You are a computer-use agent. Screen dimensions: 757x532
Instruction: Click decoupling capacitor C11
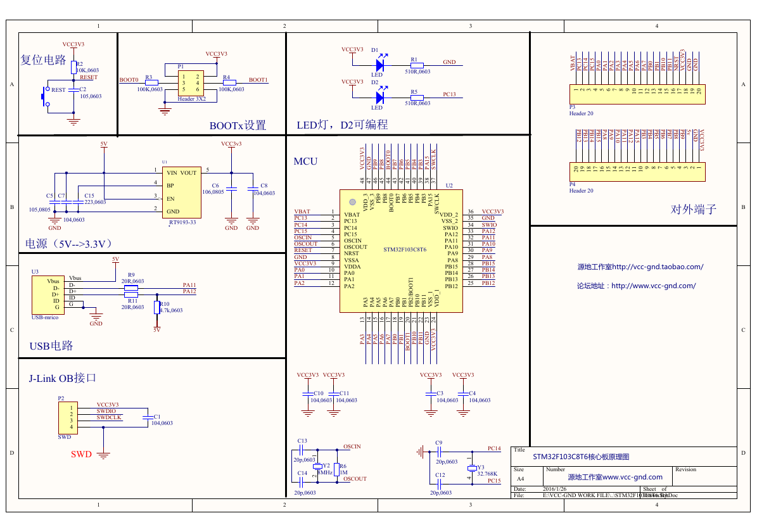334,395
